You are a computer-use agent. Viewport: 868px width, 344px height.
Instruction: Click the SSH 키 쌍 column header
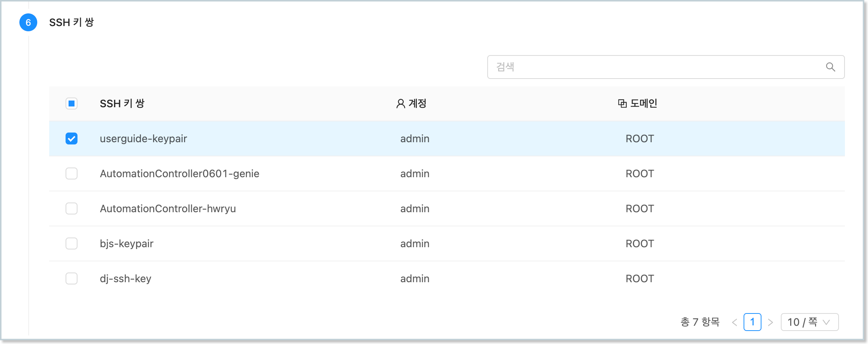point(122,103)
